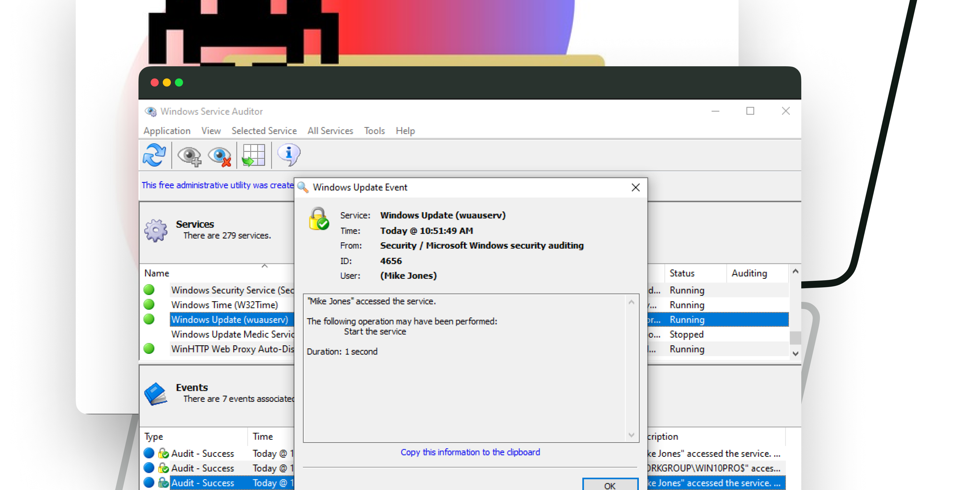The height and width of the screenshot is (490, 980).
Task: Click the information speech bubble icon
Action: (x=289, y=154)
